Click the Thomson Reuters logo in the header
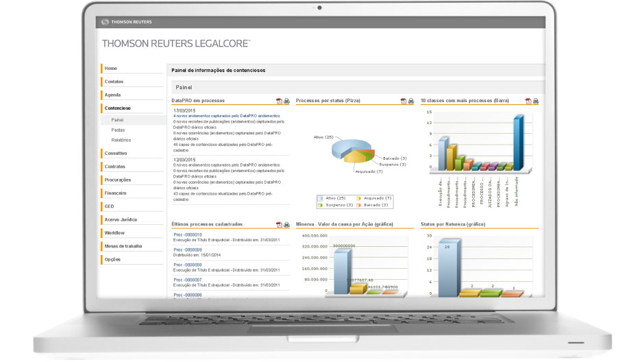The height and width of the screenshot is (362, 644). pyautogui.click(x=127, y=22)
